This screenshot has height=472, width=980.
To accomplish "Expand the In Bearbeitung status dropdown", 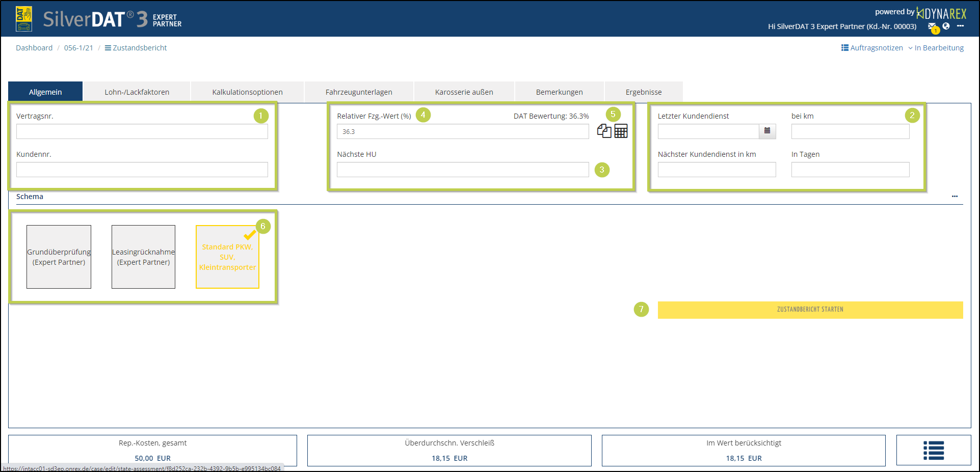I will pos(936,48).
